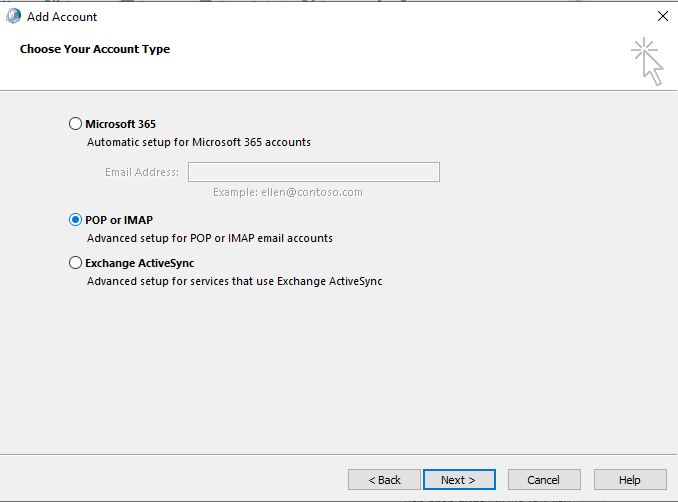Click the globe icon in the title bar
Image resolution: width=678 pixels, height=502 pixels.
click(x=14, y=17)
